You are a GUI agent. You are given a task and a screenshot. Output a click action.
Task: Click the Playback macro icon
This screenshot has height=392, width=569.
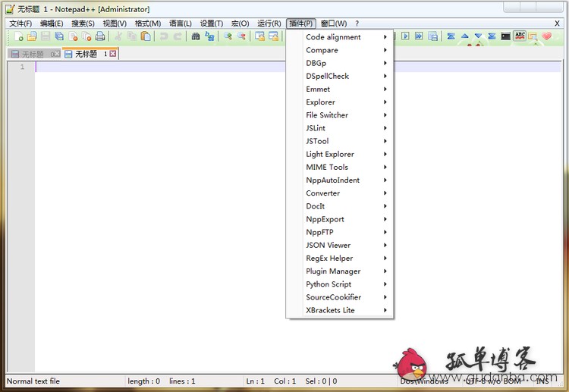pos(405,36)
